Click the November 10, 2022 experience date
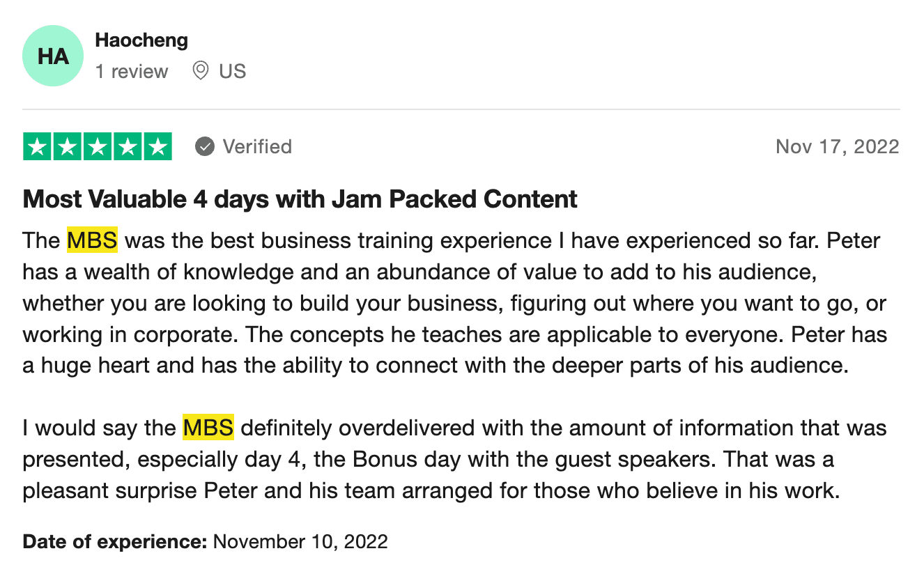Image resolution: width=924 pixels, height=574 pixels. 300,542
